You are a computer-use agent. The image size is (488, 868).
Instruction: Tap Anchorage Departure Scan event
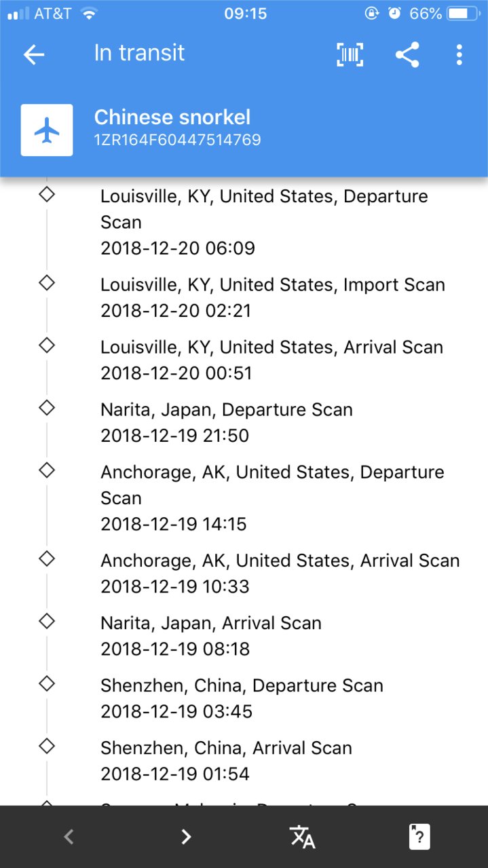click(x=272, y=497)
